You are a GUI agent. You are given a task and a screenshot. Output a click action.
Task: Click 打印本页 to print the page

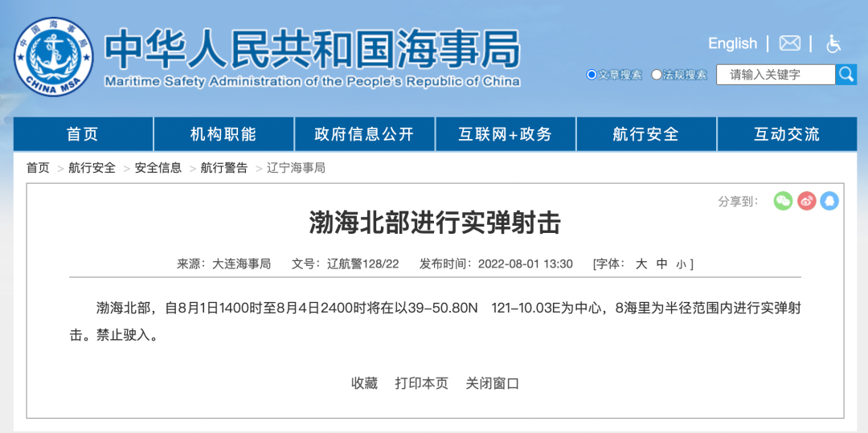[421, 383]
